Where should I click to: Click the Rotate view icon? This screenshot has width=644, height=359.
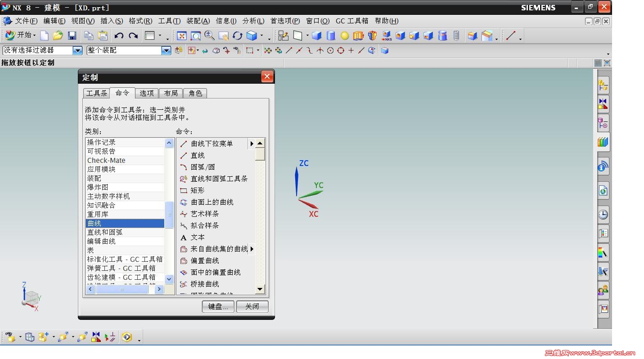click(x=237, y=36)
